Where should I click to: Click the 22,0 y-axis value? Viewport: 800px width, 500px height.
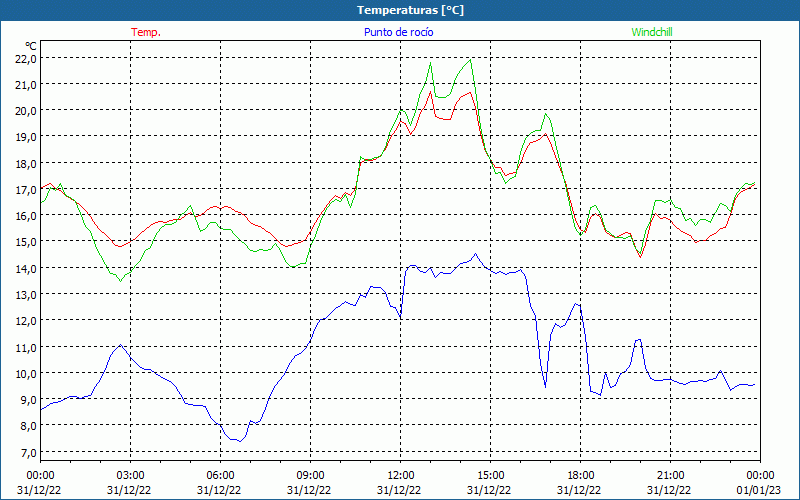click(26, 59)
